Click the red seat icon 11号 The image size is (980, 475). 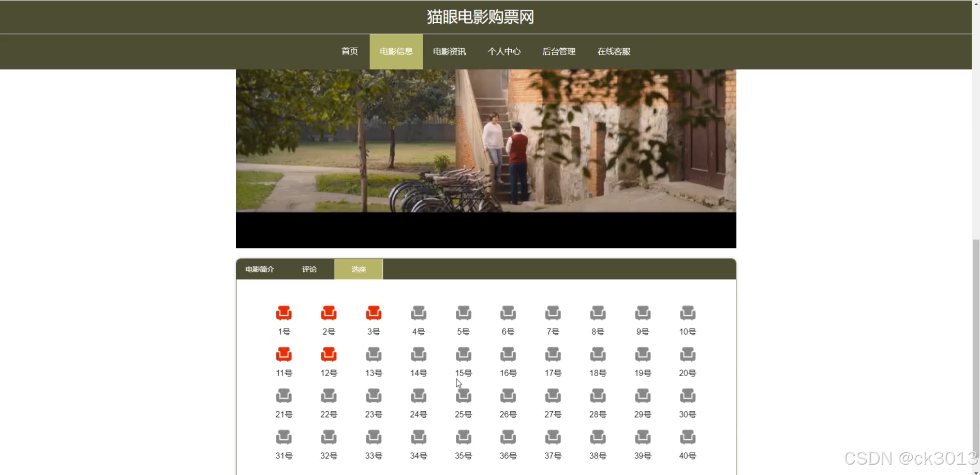[x=284, y=354]
